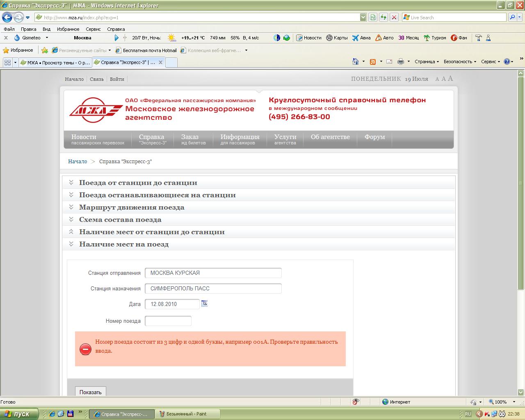Open the 'Страница' dropdown menu
This screenshot has width=525, height=420.
click(427, 62)
